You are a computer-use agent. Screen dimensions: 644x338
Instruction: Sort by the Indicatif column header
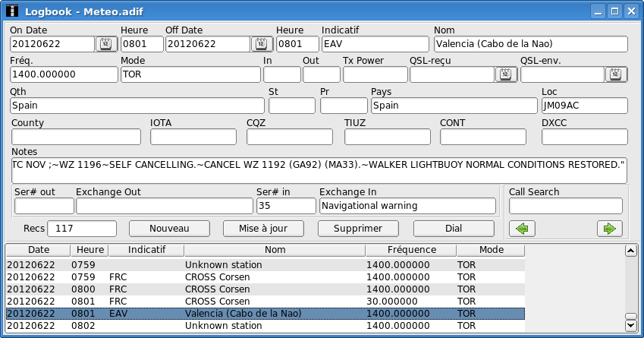coord(146,250)
